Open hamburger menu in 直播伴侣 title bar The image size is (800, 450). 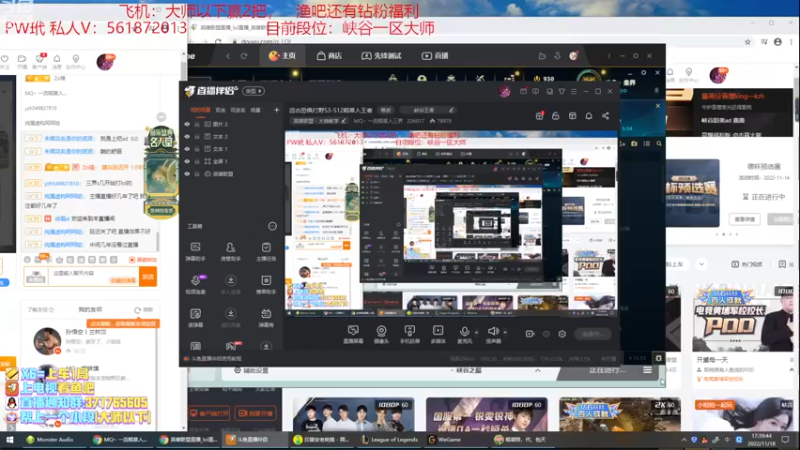574,91
